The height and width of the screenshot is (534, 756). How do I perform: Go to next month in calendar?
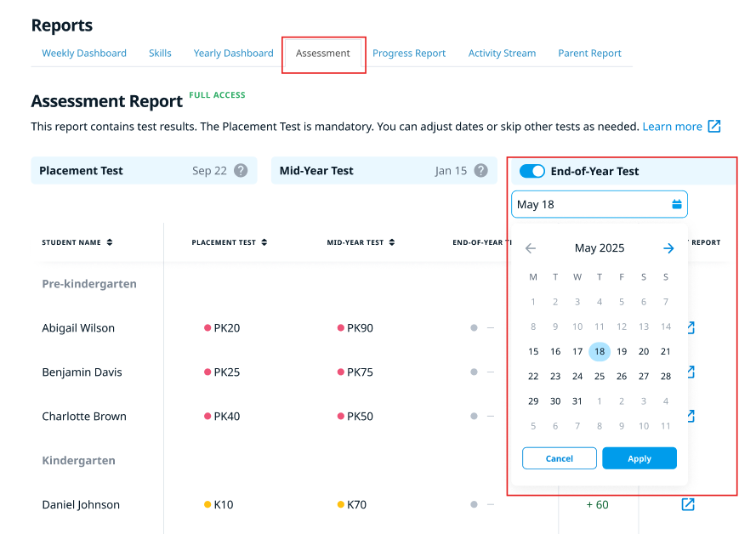pyautogui.click(x=668, y=248)
